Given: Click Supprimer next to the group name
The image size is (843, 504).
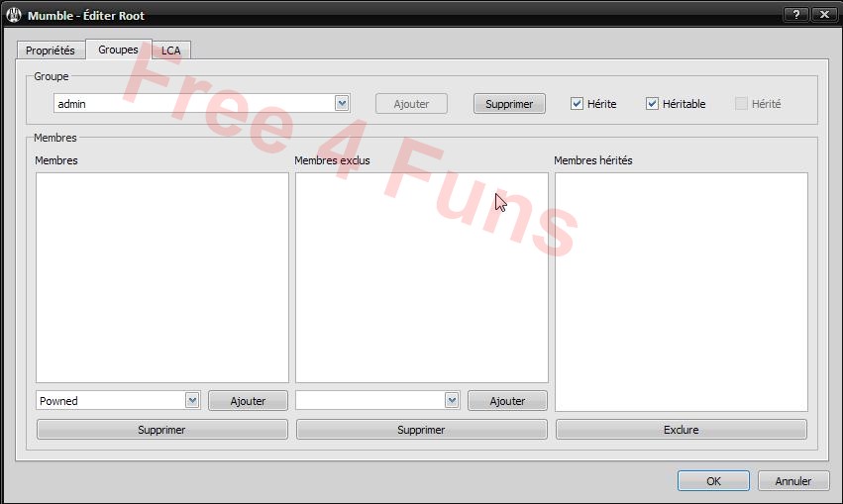Looking at the screenshot, I should click(509, 104).
